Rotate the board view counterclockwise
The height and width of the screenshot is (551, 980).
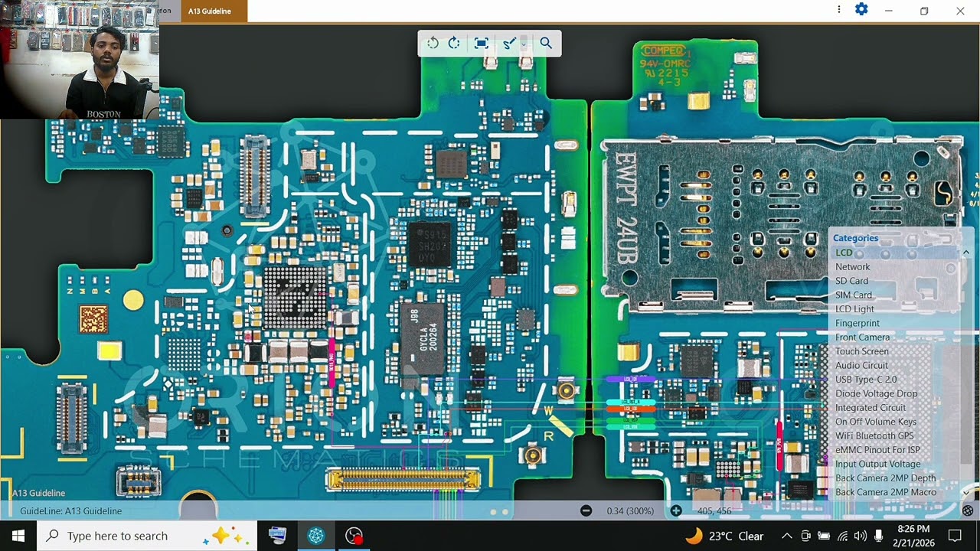433,44
